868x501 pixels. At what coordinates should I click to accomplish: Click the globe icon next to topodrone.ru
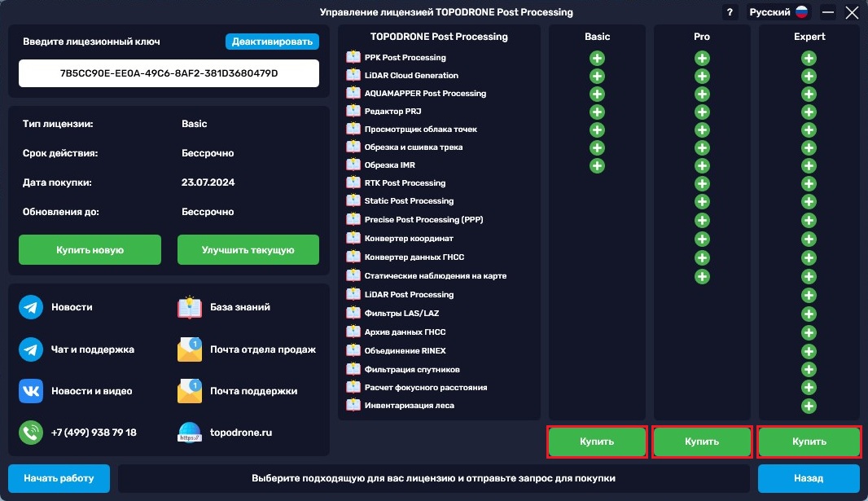190,433
